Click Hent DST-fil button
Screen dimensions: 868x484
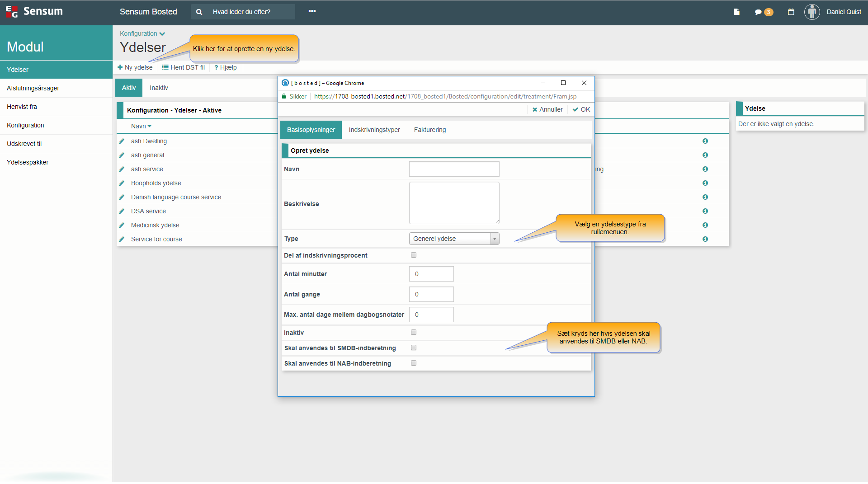tap(184, 67)
